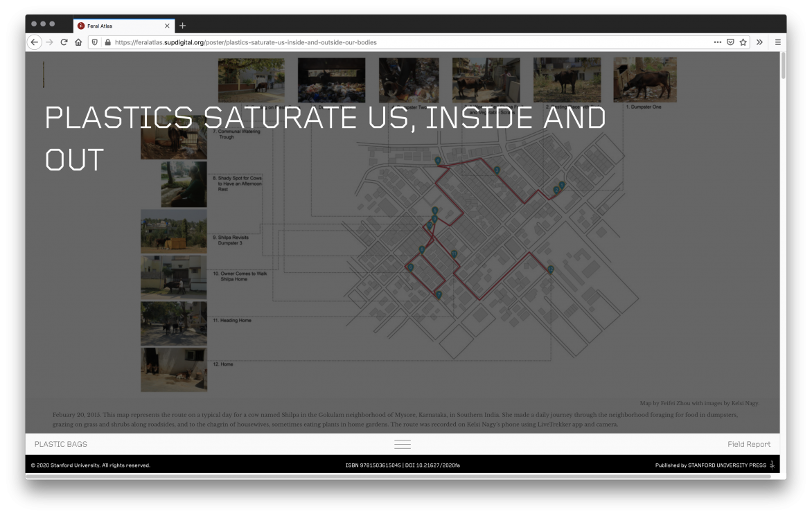Save the page to Pocket
Viewport: 812px width, 516px height.
pyautogui.click(x=730, y=42)
